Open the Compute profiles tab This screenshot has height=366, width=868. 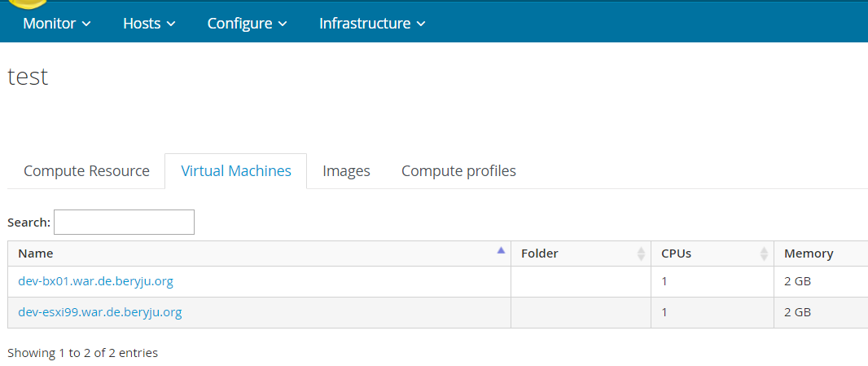click(x=458, y=171)
